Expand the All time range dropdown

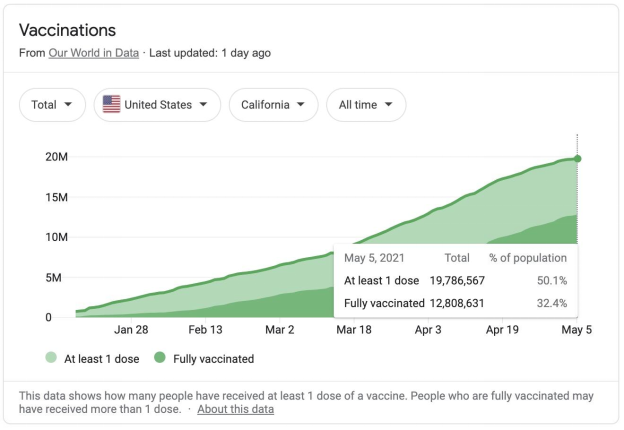point(365,105)
